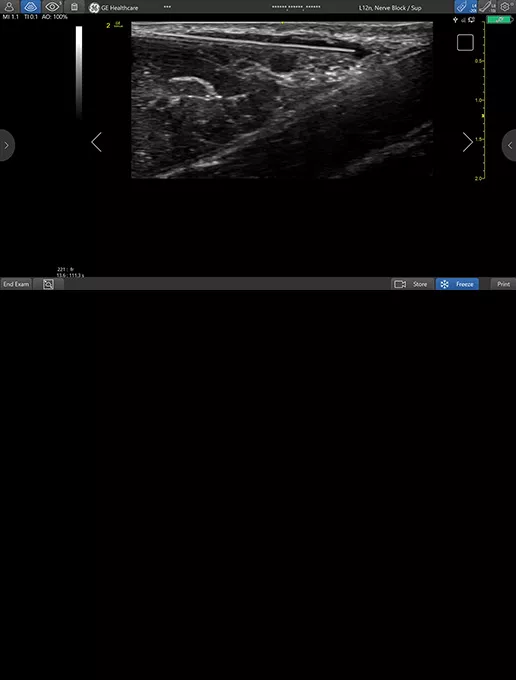Open the three-dot more options menu
The height and width of the screenshot is (680, 516).
pos(167,7)
